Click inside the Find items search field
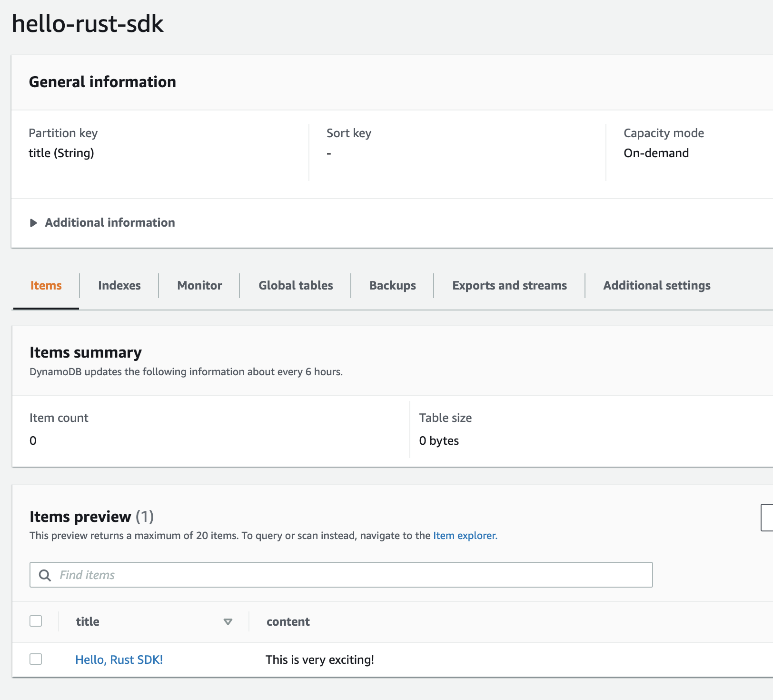This screenshot has width=773, height=700. (x=190, y=575)
